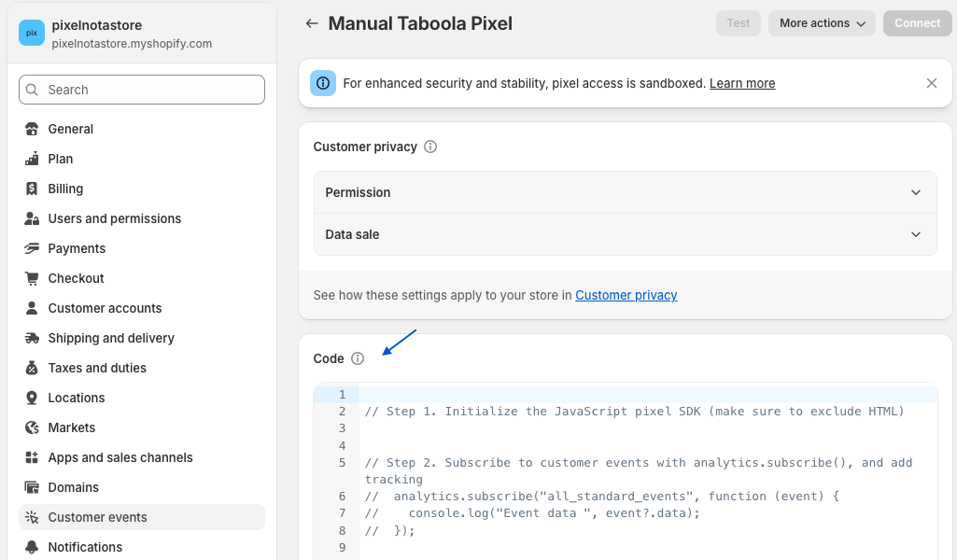
Task: Click the Shipping and delivery truck icon
Action: pos(32,338)
